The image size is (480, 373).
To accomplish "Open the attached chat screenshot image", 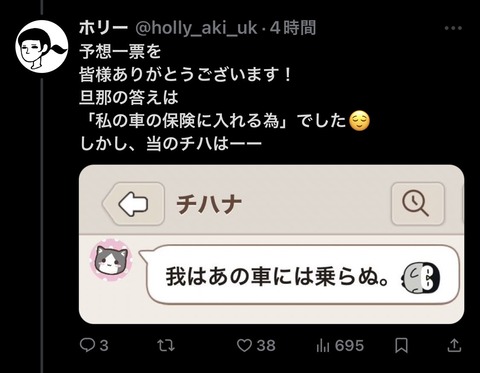I will tap(272, 244).
